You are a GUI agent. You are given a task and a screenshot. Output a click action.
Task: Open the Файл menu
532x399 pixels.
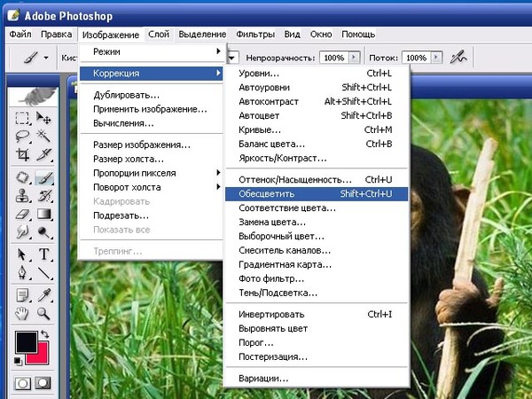(x=20, y=35)
